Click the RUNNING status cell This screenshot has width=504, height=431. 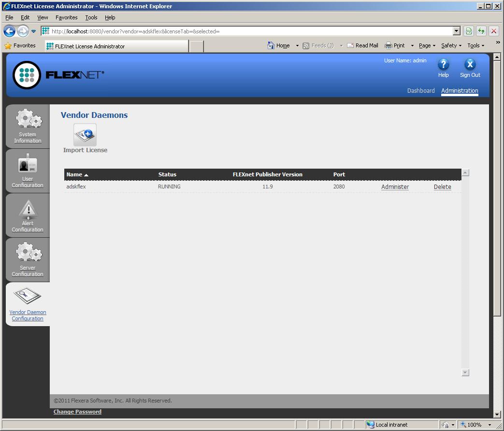click(169, 187)
